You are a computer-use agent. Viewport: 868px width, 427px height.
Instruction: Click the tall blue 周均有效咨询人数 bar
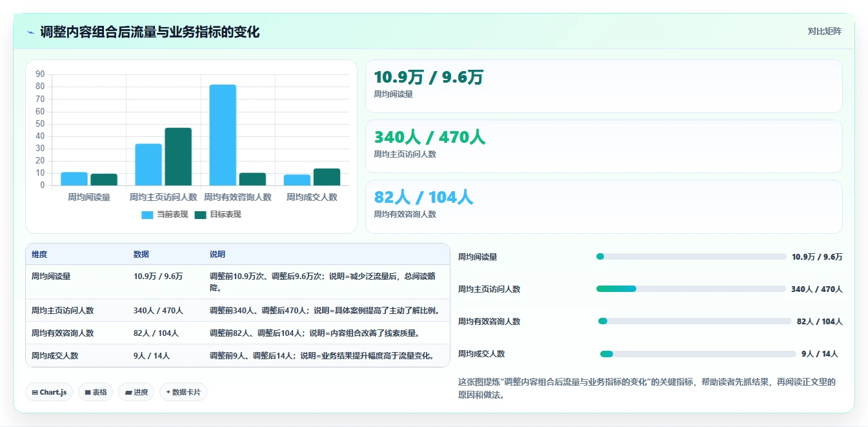[x=223, y=135]
